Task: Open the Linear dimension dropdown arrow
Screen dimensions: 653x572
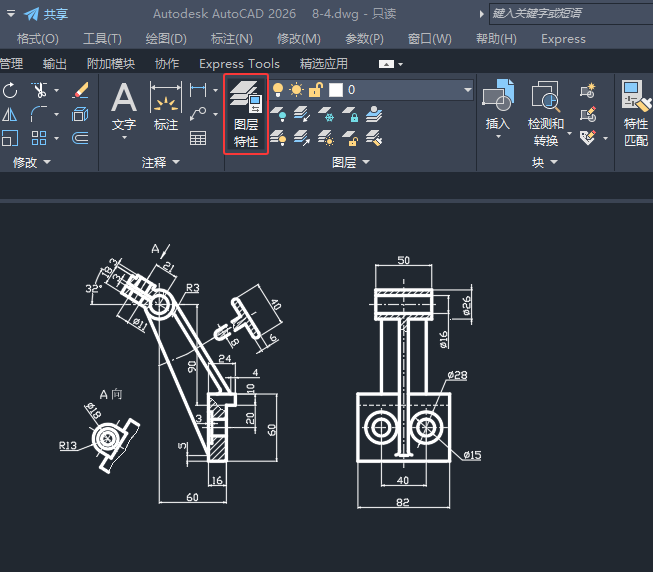Action: pyautogui.click(x=215, y=90)
